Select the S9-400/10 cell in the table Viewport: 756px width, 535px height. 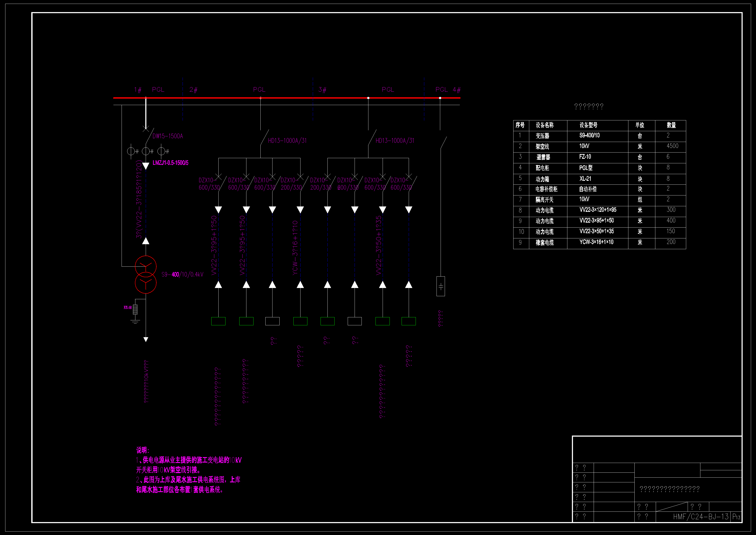click(x=589, y=135)
